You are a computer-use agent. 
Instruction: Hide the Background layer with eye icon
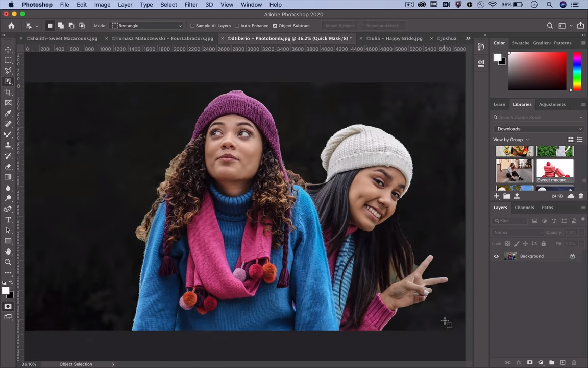click(x=496, y=256)
